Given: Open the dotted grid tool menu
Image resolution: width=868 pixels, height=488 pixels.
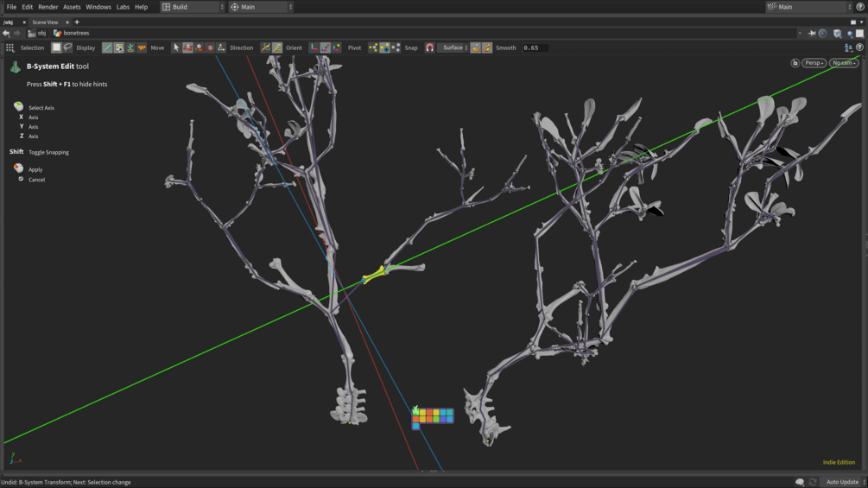Looking at the screenshot, I should tap(10, 48).
